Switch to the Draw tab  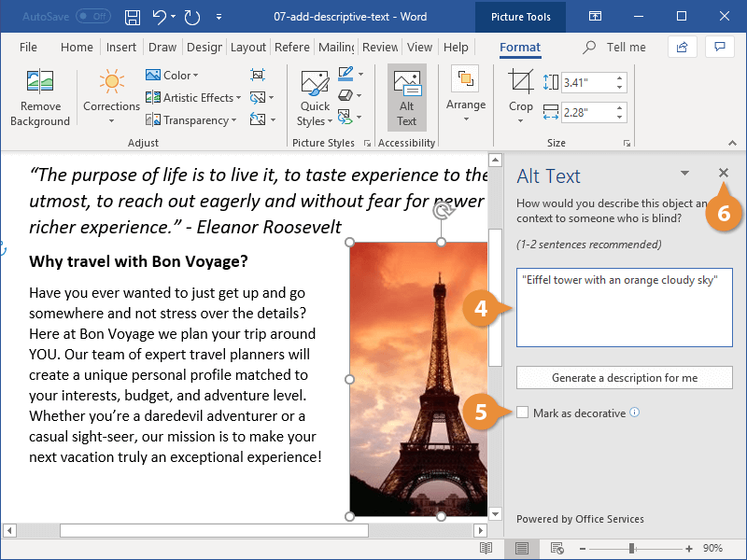point(162,48)
